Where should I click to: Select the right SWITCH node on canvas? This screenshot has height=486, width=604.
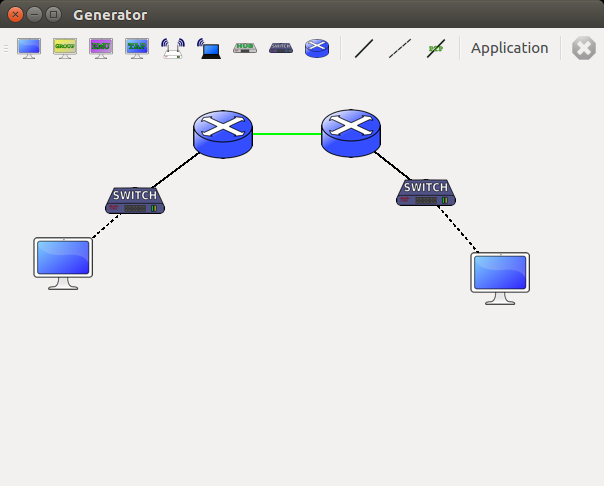coord(426,193)
